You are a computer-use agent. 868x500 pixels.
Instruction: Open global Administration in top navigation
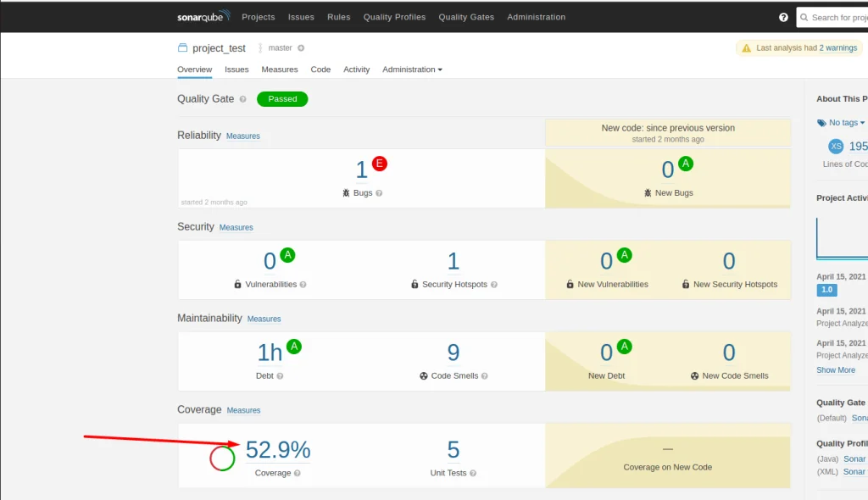pyautogui.click(x=536, y=17)
